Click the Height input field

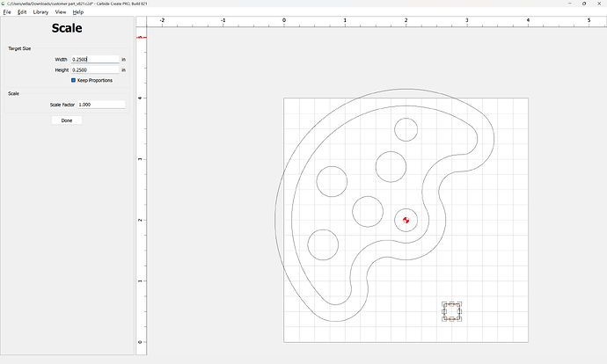click(x=94, y=69)
